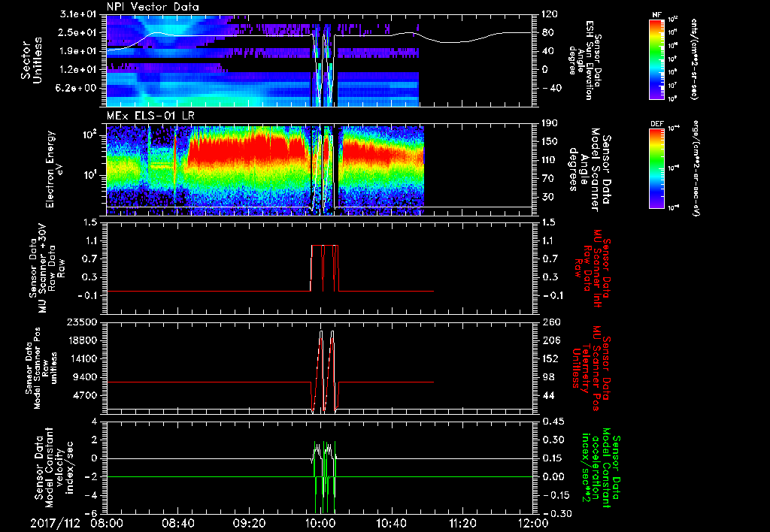Select the red MU Scanner Inh Raw Data title
Viewport: 770px width, 532px height.
click(x=592, y=268)
